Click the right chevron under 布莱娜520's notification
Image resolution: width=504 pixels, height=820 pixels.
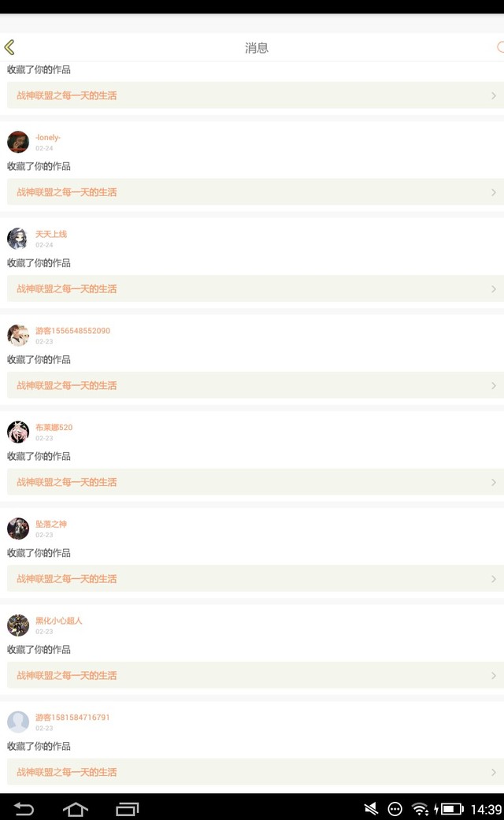click(x=494, y=482)
